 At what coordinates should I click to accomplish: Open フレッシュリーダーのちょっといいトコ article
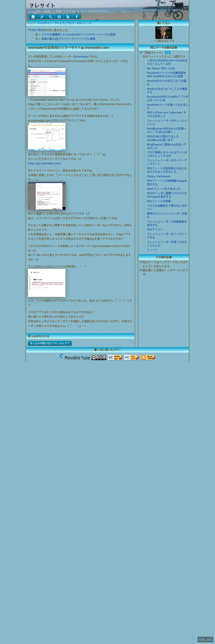(167, 122)
